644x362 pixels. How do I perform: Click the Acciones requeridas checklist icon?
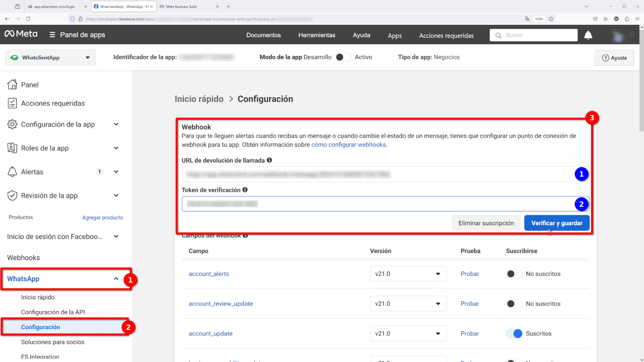pos(12,103)
